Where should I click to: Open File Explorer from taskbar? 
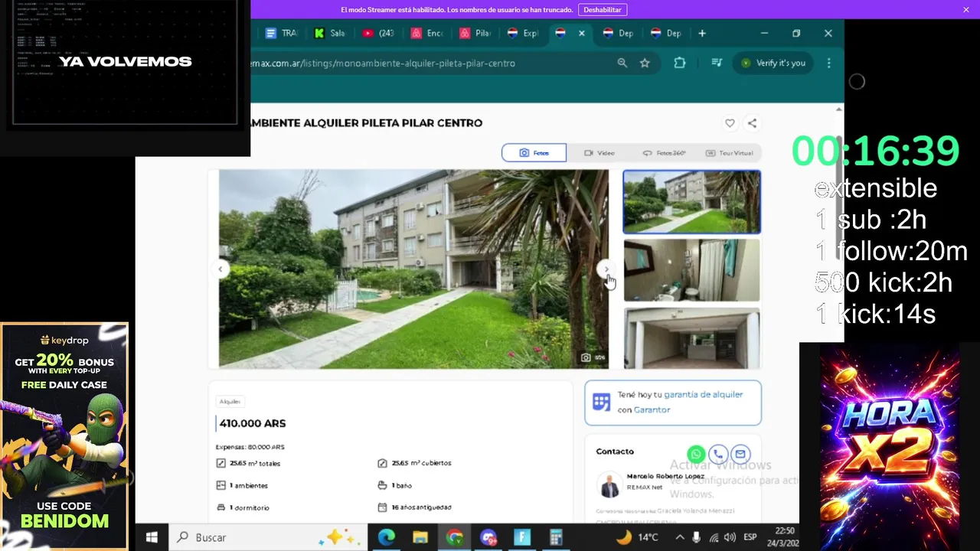coord(420,537)
